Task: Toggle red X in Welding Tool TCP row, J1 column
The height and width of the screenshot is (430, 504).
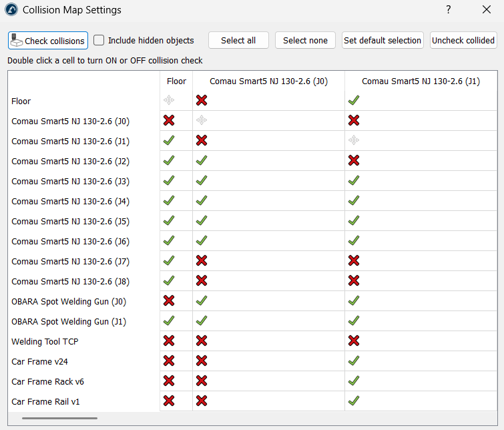Action: 354,341
